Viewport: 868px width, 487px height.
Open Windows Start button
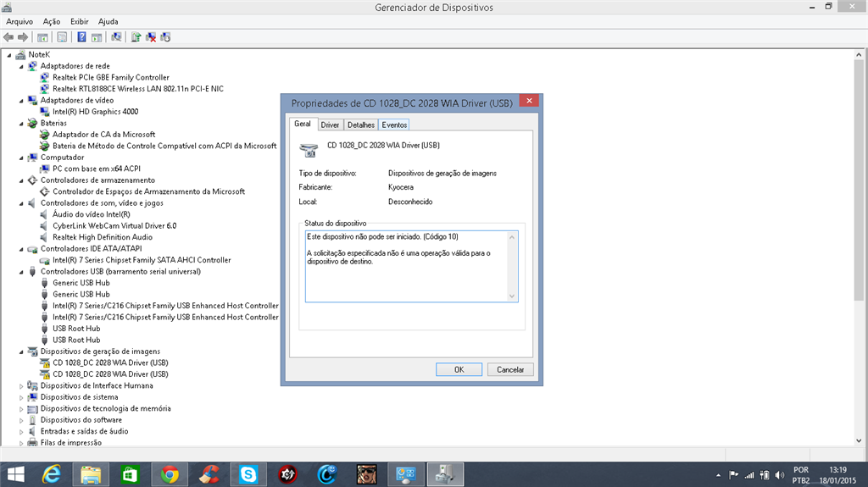(x=15, y=474)
